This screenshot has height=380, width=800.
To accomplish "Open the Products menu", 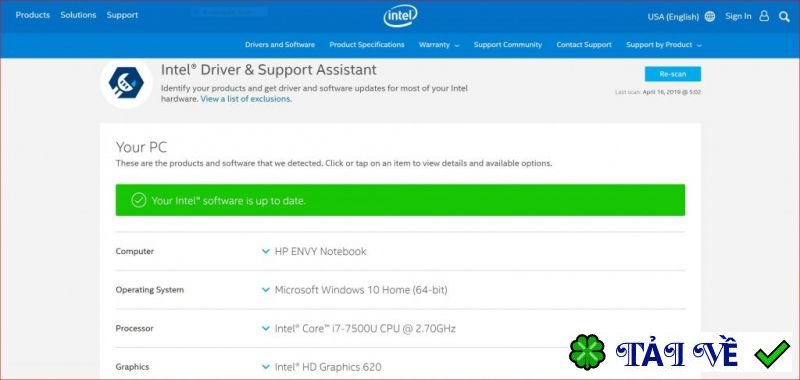I will pyautogui.click(x=33, y=15).
